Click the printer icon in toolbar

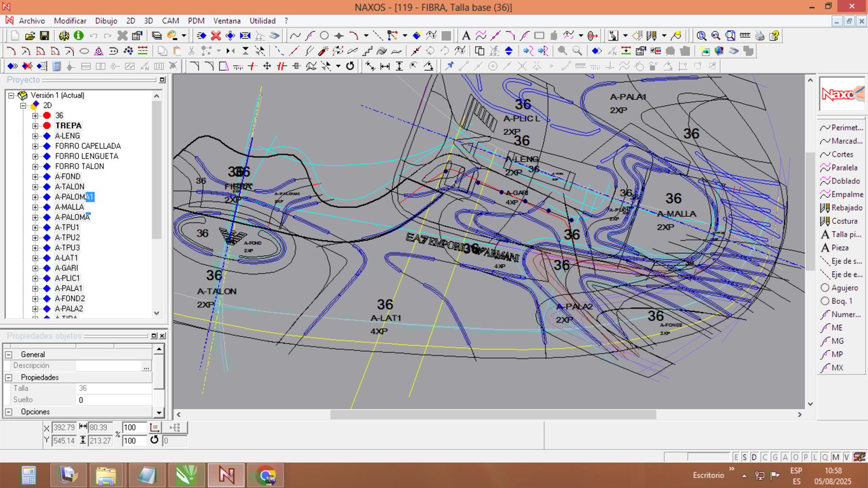[760, 36]
